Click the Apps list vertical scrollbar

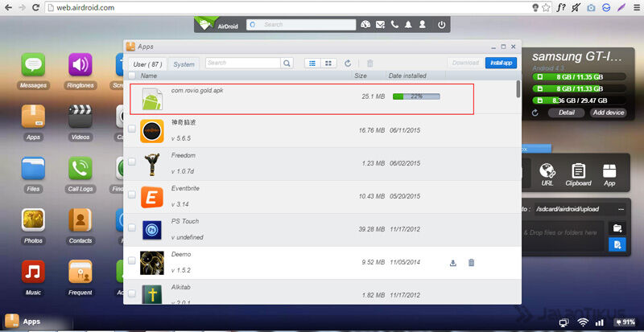(518, 88)
